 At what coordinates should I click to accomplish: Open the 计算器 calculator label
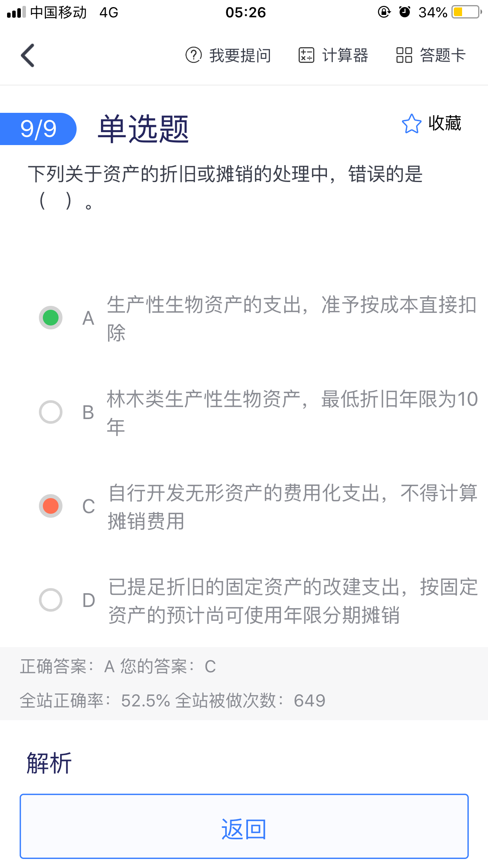coord(345,55)
